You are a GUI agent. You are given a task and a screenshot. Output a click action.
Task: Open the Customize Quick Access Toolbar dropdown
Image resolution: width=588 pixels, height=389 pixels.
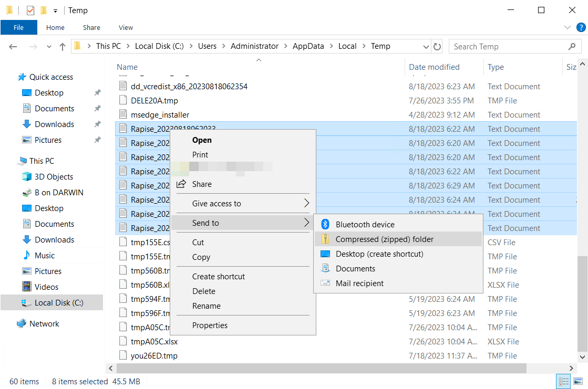55,11
